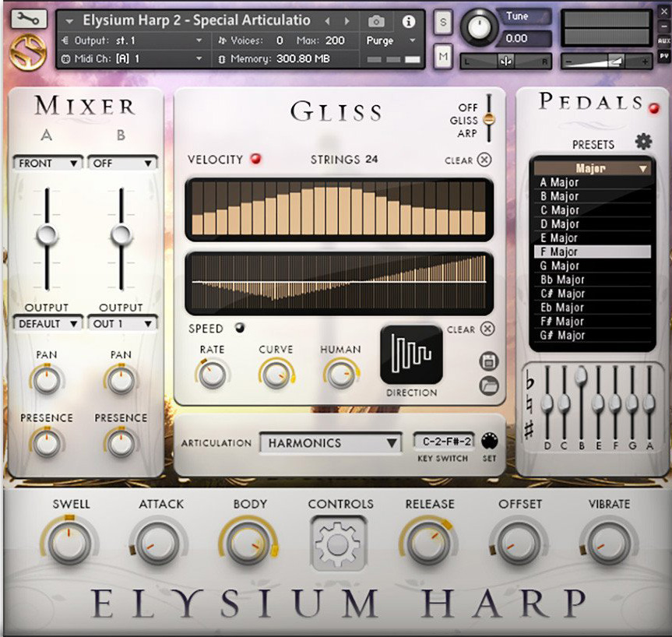Image resolution: width=672 pixels, height=637 pixels.
Task: Open the Direction pattern selector icon
Action: pyautogui.click(x=411, y=357)
